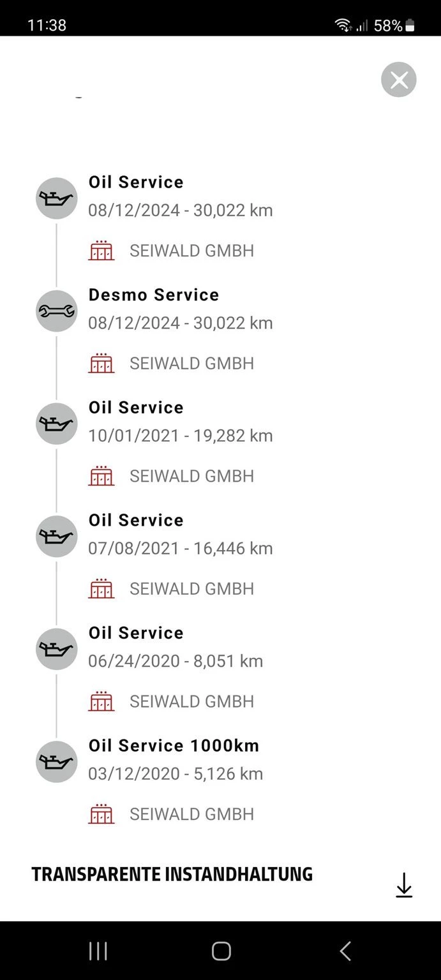Open the Transparente Instandhaltung section
The image size is (441, 980).
tap(172, 874)
